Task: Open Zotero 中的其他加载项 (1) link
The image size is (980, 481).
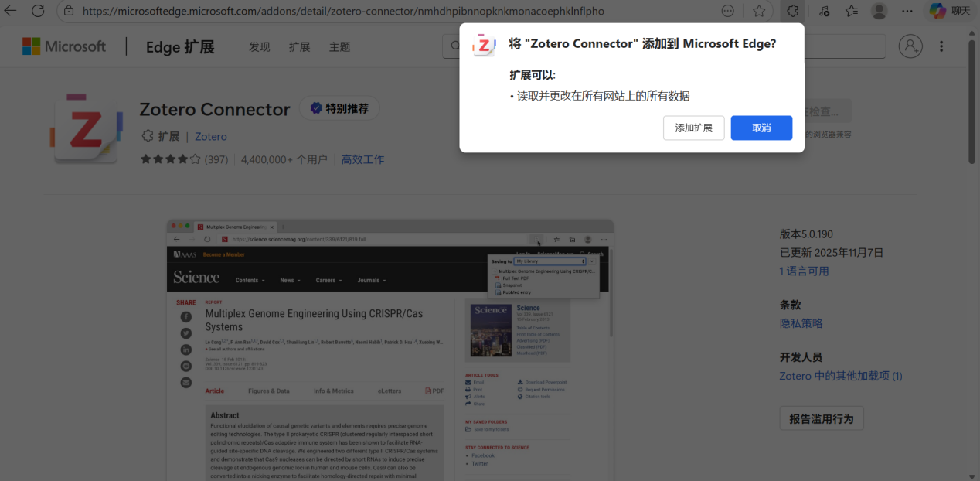Action: (x=841, y=376)
